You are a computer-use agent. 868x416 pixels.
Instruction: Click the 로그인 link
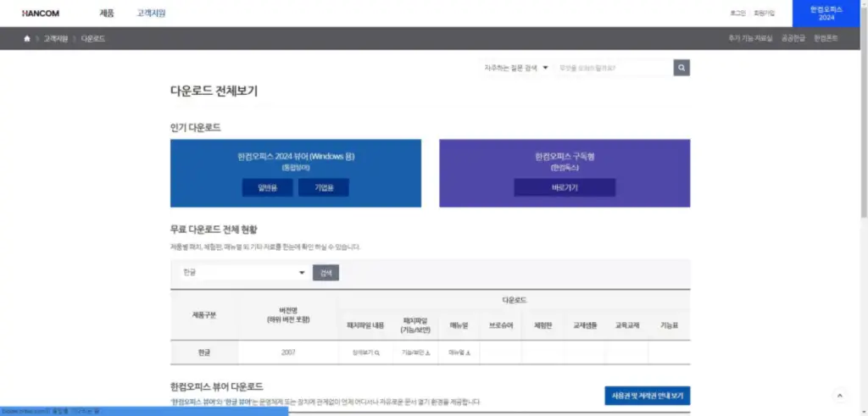click(737, 14)
